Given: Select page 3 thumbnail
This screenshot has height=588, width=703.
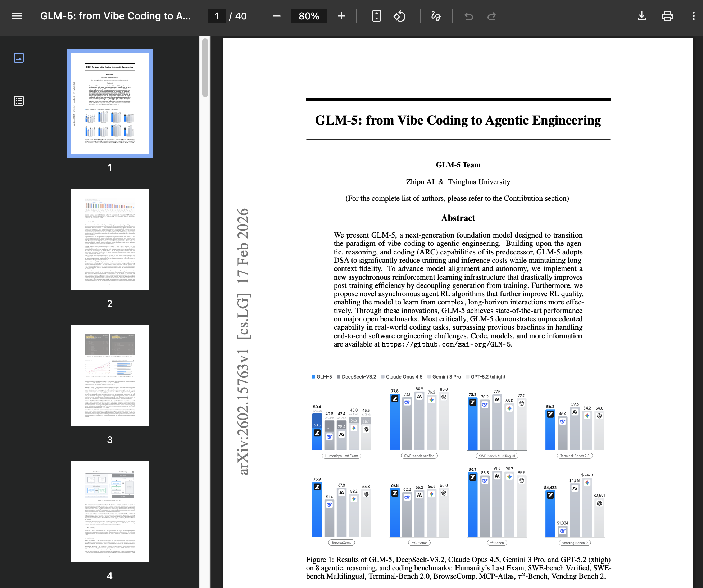Looking at the screenshot, I should [x=109, y=376].
